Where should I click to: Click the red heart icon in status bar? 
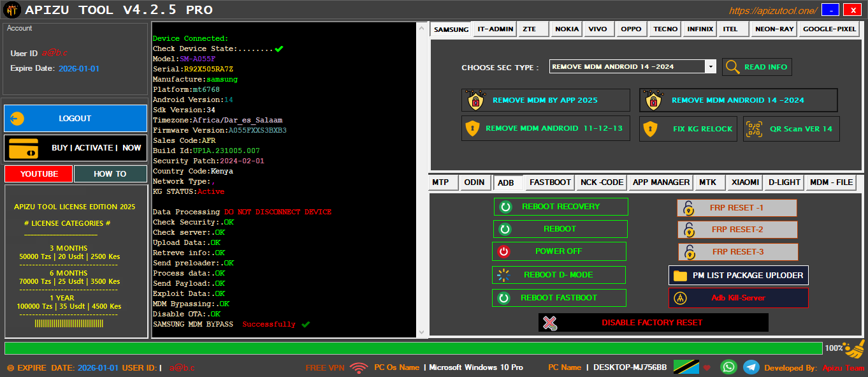pyautogui.click(x=707, y=368)
